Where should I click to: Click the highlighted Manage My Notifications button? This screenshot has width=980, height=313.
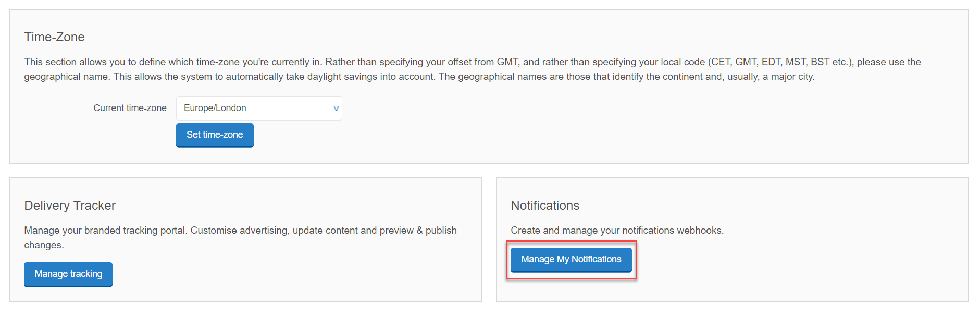pyautogui.click(x=570, y=259)
